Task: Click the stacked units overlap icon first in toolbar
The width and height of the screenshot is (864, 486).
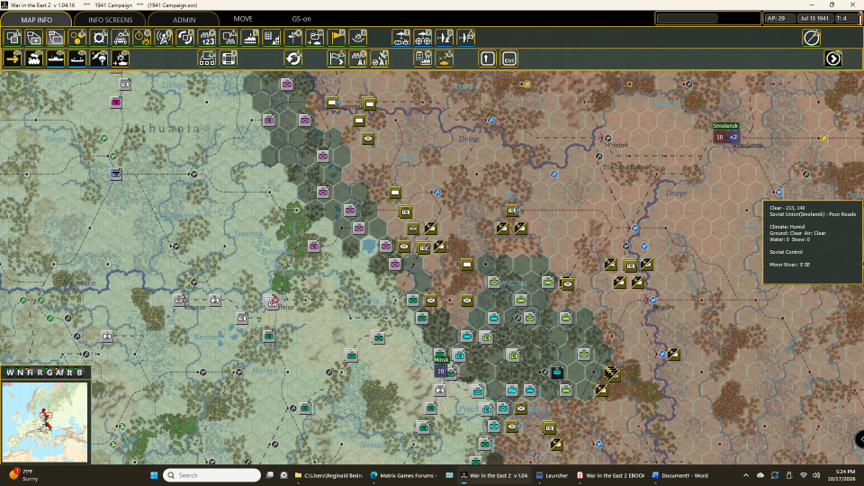Action: [13, 38]
